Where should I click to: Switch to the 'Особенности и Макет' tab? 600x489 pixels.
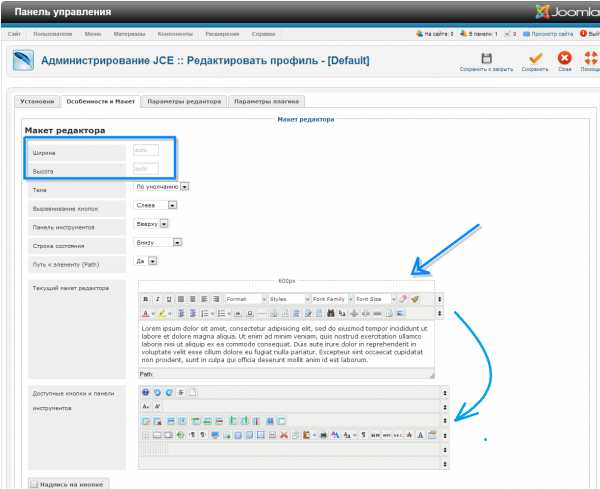[x=101, y=101]
